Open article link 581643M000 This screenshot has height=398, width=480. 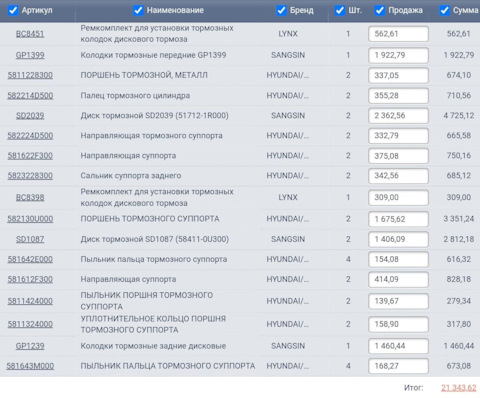click(x=30, y=366)
